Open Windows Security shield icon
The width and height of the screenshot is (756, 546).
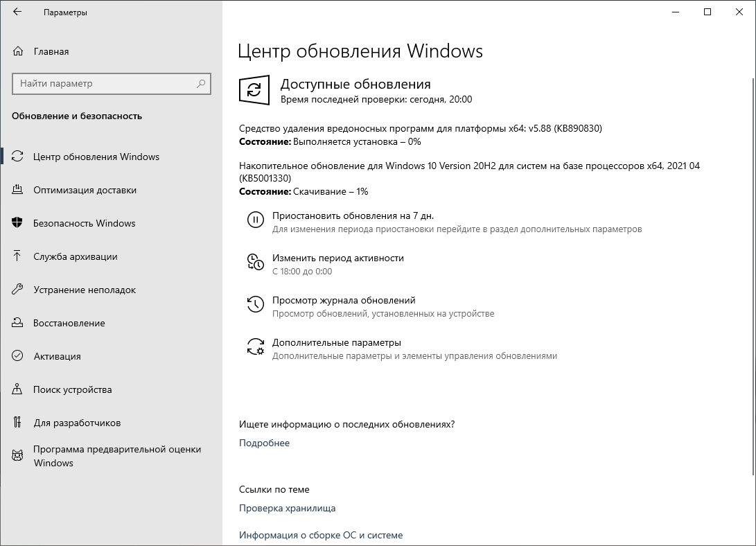click(x=17, y=223)
